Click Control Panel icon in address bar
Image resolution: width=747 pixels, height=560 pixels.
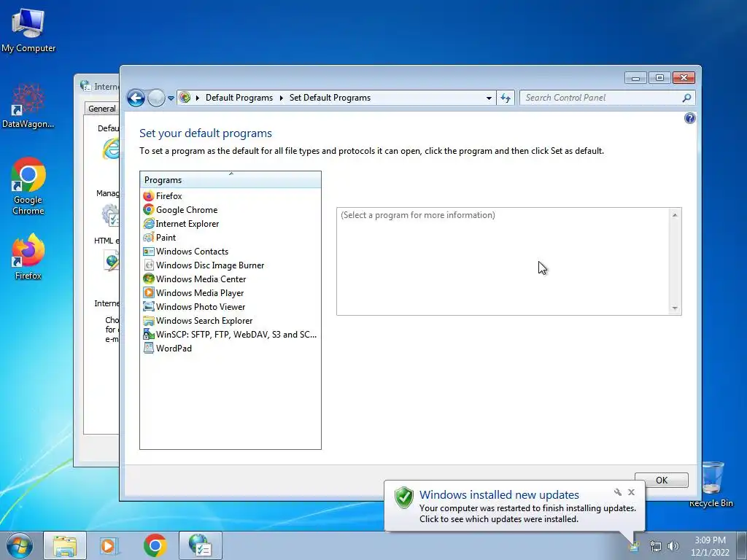click(x=185, y=98)
